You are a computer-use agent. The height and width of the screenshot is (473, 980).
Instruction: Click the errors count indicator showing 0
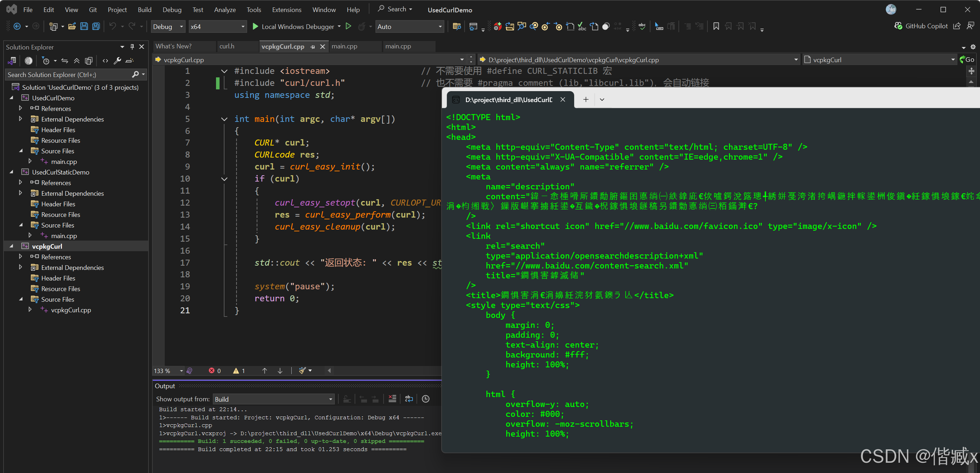(x=215, y=370)
